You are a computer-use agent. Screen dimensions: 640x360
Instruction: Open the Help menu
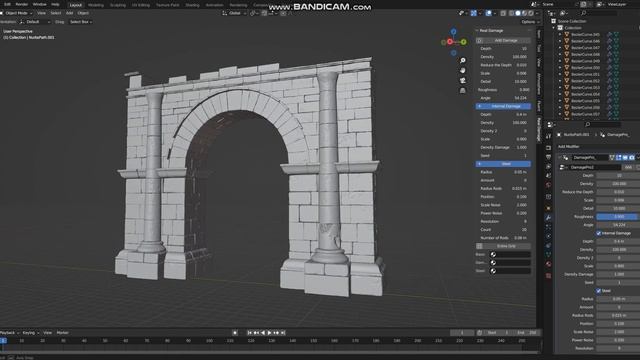click(x=55, y=4)
